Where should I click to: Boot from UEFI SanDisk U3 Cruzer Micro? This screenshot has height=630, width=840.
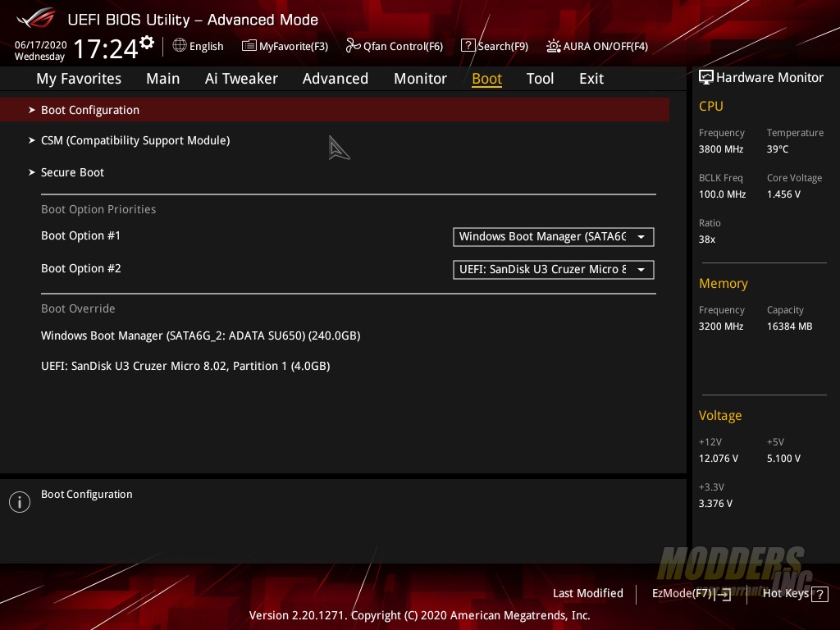pos(185,367)
